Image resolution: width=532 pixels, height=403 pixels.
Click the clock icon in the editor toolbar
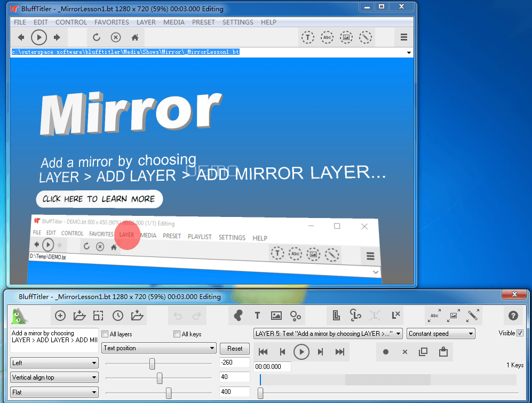point(117,316)
